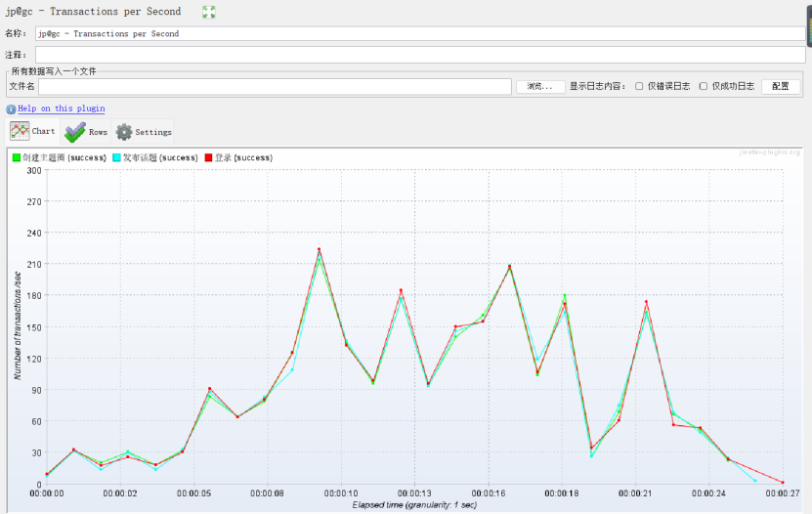Click the green fullscreen expand icon

point(209,12)
